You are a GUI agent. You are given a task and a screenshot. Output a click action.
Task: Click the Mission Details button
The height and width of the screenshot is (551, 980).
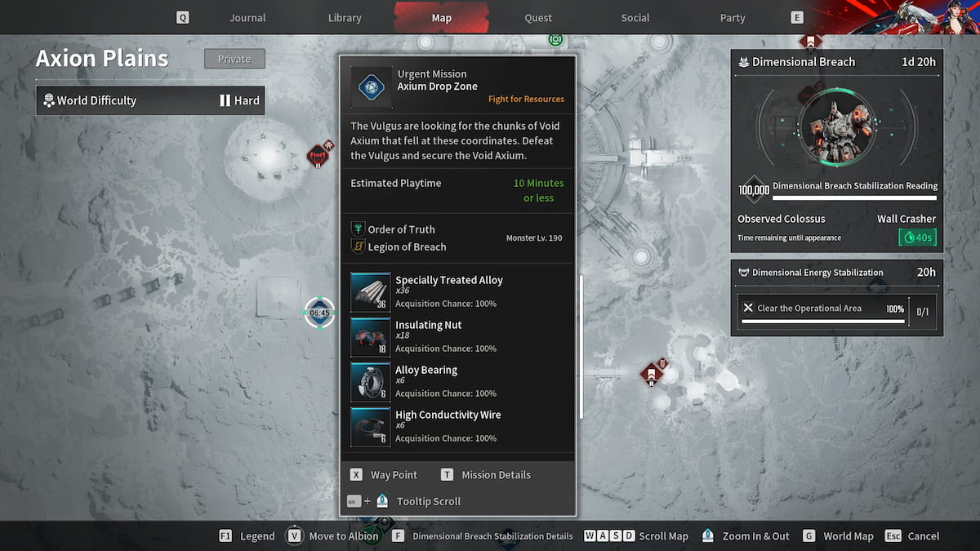click(x=487, y=475)
